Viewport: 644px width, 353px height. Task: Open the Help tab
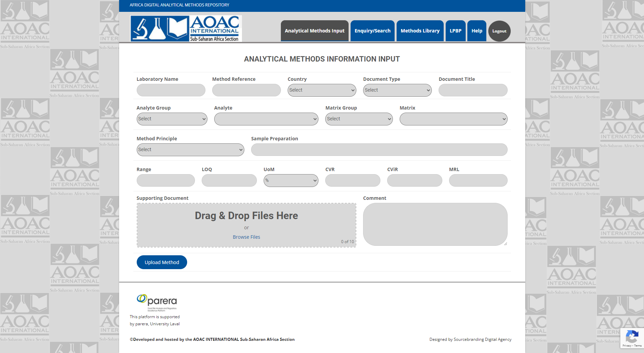click(x=477, y=31)
